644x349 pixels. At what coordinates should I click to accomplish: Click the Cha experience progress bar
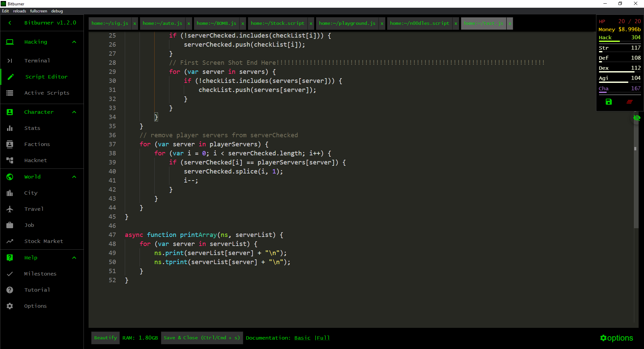click(x=620, y=92)
